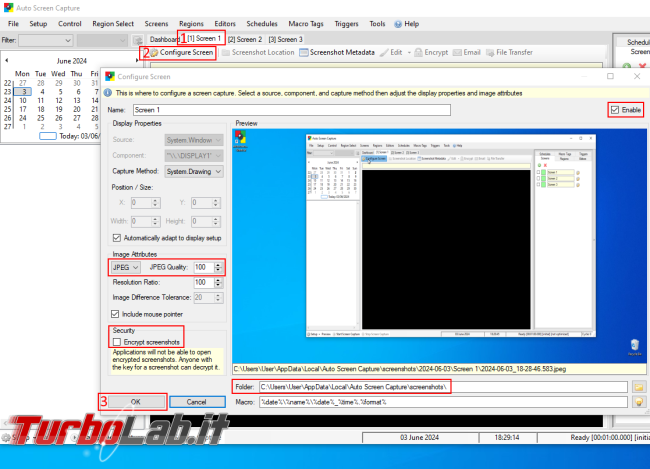Image resolution: width=650 pixels, height=469 pixels.
Task: Switch to the [3] Screen 3 tab
Action: coord(286,39)
